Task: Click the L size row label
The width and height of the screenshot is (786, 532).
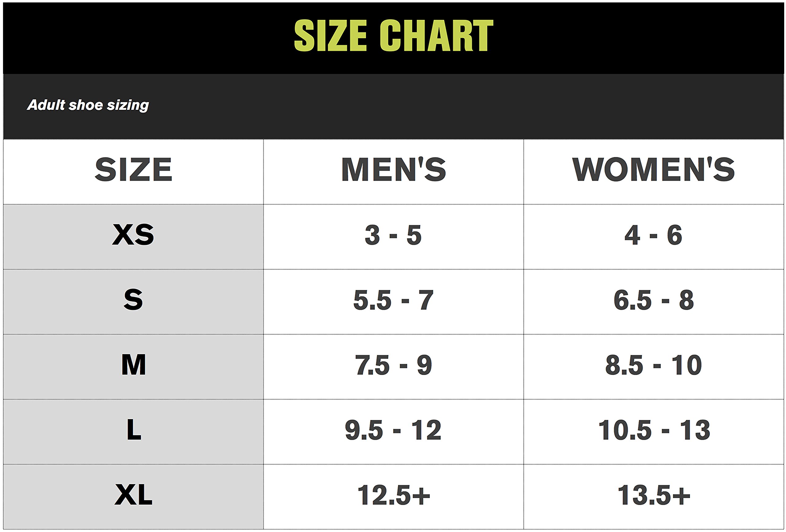Action: pos(133,430)
